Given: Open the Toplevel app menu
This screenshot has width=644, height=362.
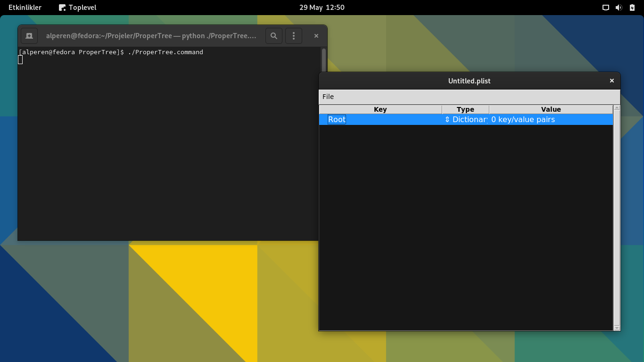Looking at the screenshot, I should (77, 8).
